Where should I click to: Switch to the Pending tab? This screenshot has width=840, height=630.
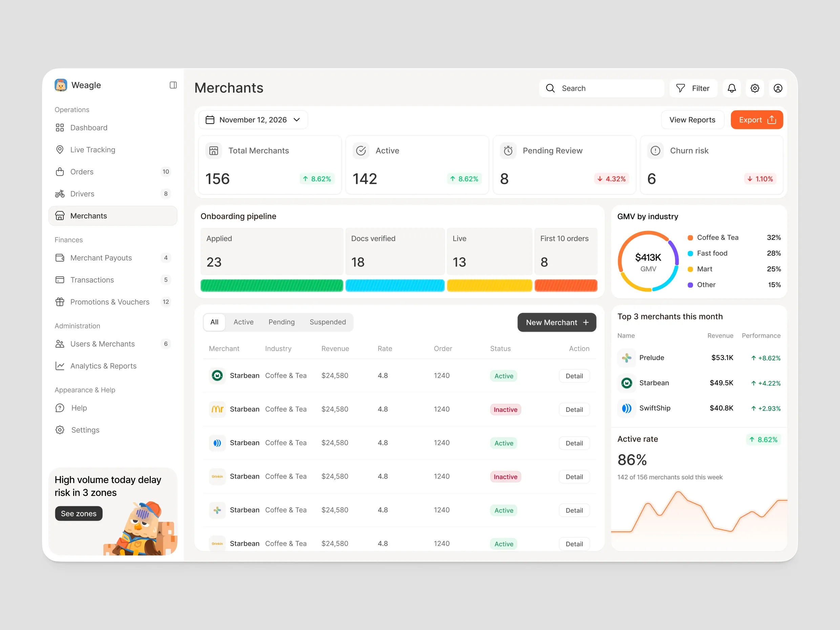[281, 322]
